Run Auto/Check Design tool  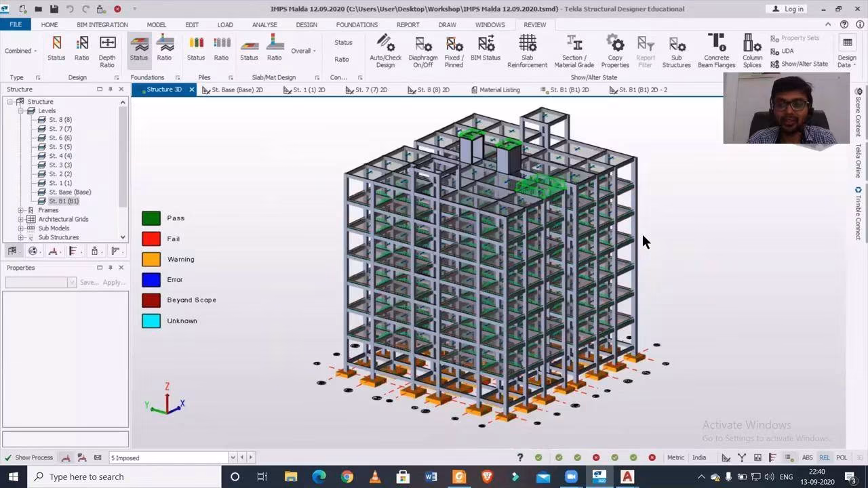(x=385, y=52)
